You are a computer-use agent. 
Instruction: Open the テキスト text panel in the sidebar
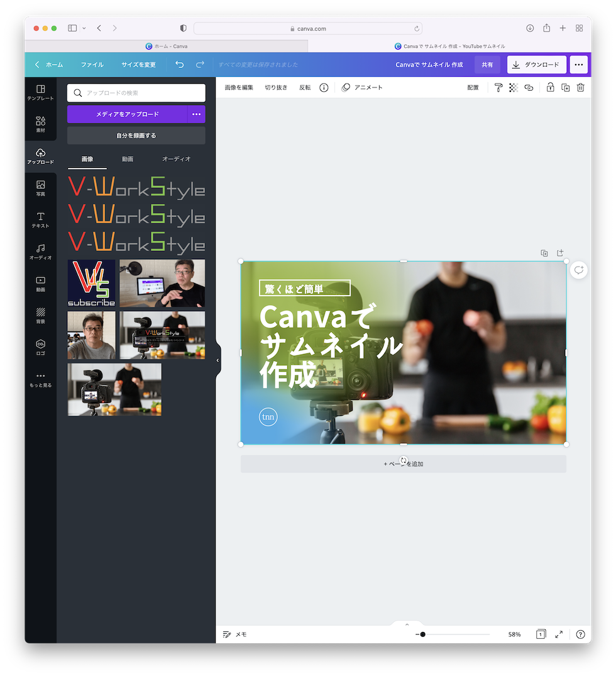[40, 219]
